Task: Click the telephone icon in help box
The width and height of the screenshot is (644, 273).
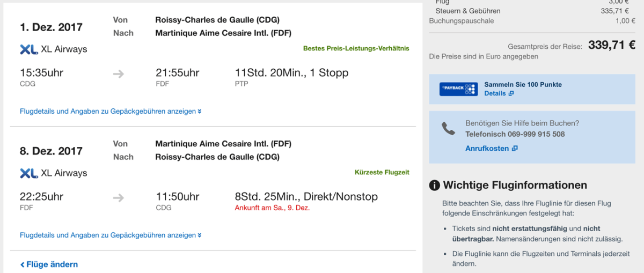Action: (x=448, y=129)
